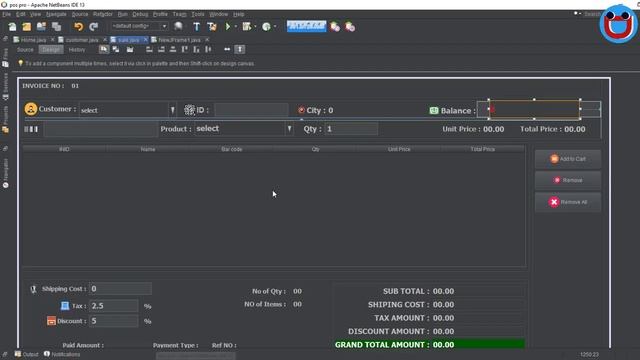Click the memory usage bar in toolbar
This screenshot has width=640, height=360.
coord(306,26)
